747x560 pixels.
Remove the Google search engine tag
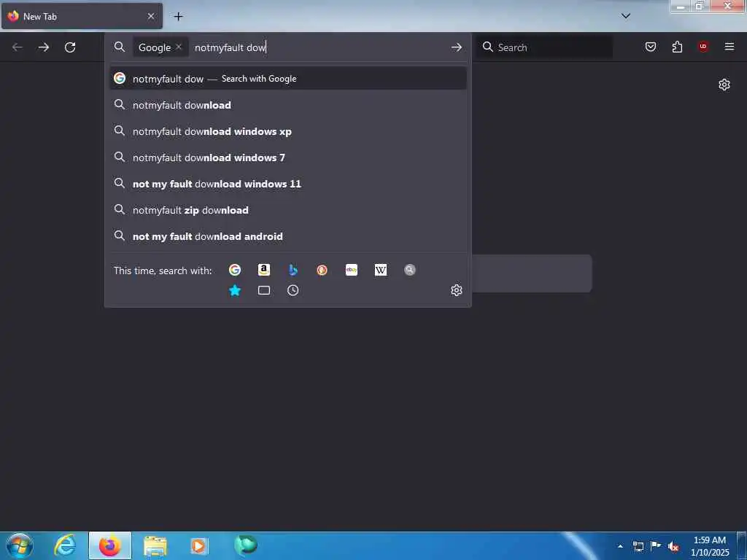178,47
